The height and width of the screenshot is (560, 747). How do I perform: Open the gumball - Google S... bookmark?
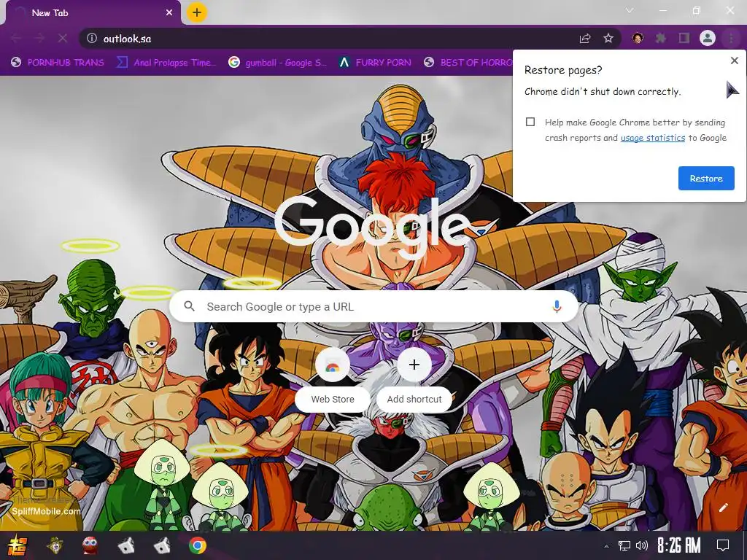coord(278,63)
